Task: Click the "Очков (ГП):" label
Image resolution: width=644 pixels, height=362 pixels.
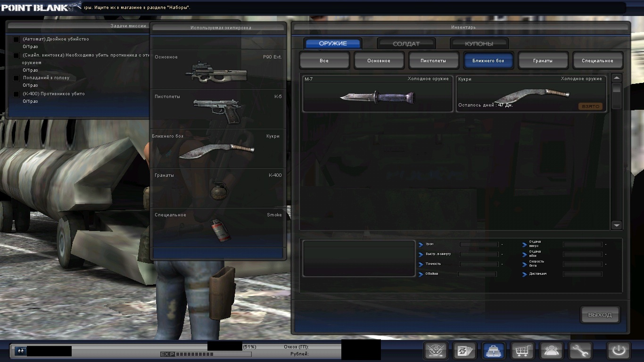Action: coord(296,347)
